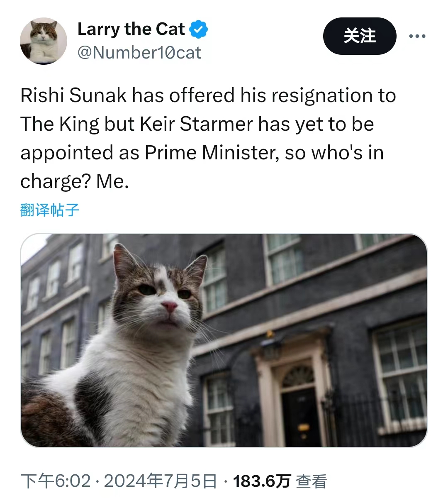Viewport: 448px width, 498px height.
Task: Open the three-dot more options menu
Action: click(x=417, y=36)
